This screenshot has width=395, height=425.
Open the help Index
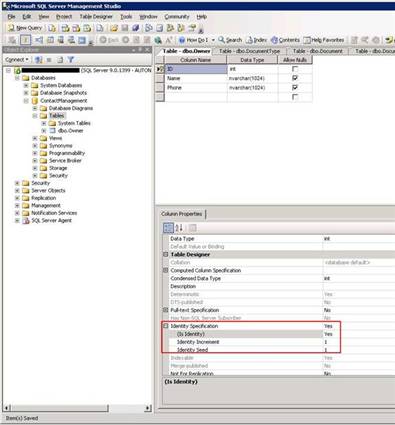tap(256, 40)
